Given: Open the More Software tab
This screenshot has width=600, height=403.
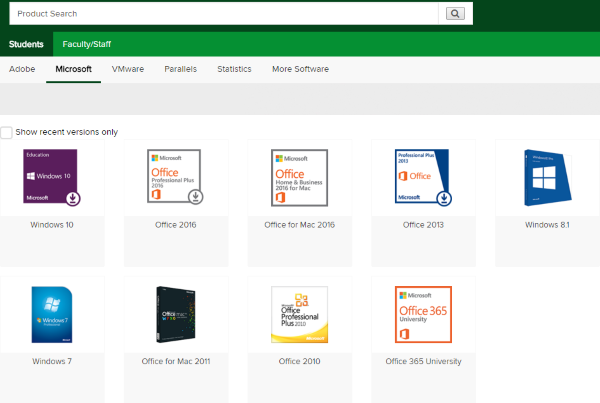Looking at the screenshot, I should pos(300,69).
